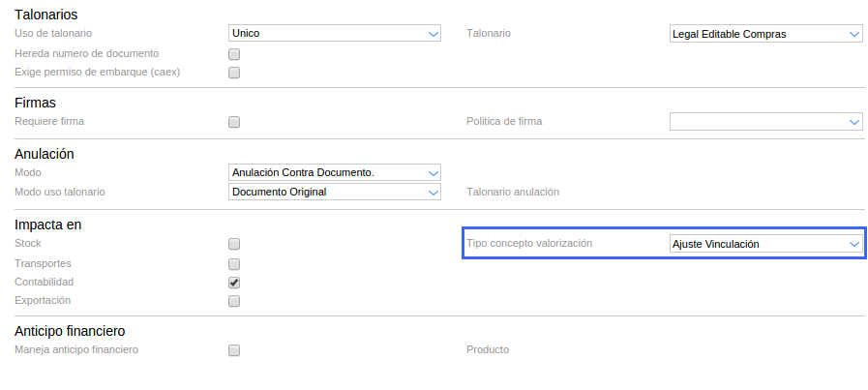Toggle the Requiere firma checkbox
The image size is (868, 390).
click(234, 122)
